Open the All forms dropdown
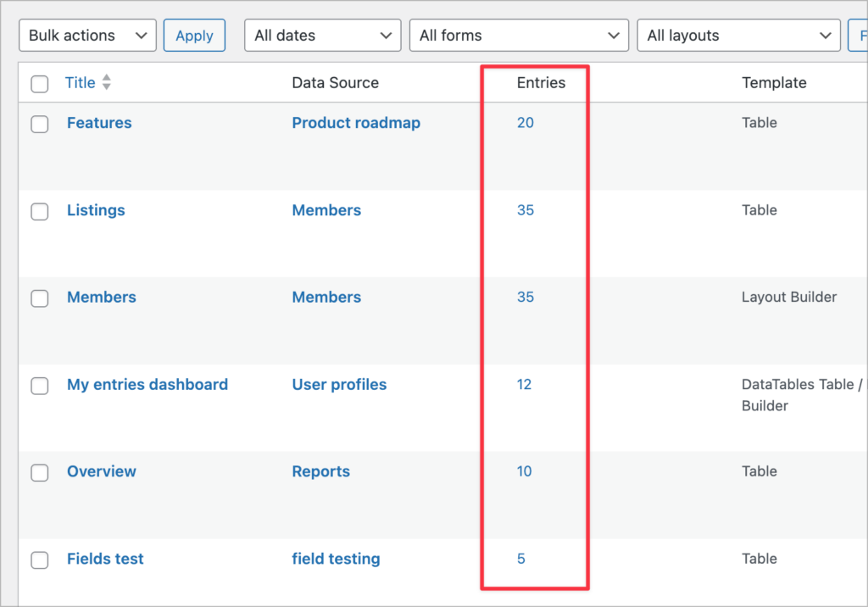The height and width of the screenshot is (607, 868). point(519,35)
